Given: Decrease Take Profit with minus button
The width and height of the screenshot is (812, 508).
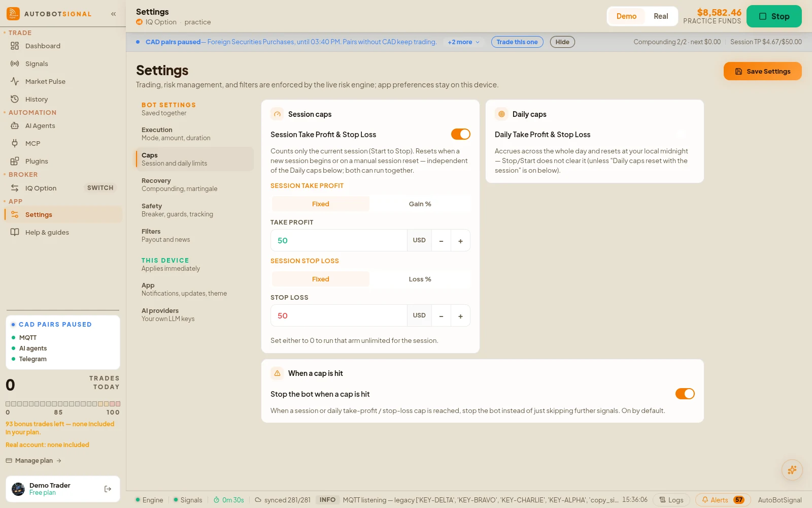Looking at the screenshot, I should point(441,240).
